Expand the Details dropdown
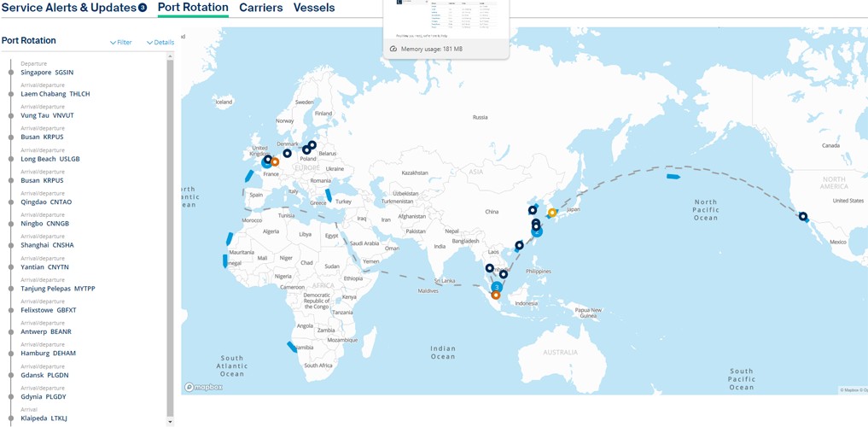This screenshot has width=868, height=427. click(160, 42)
